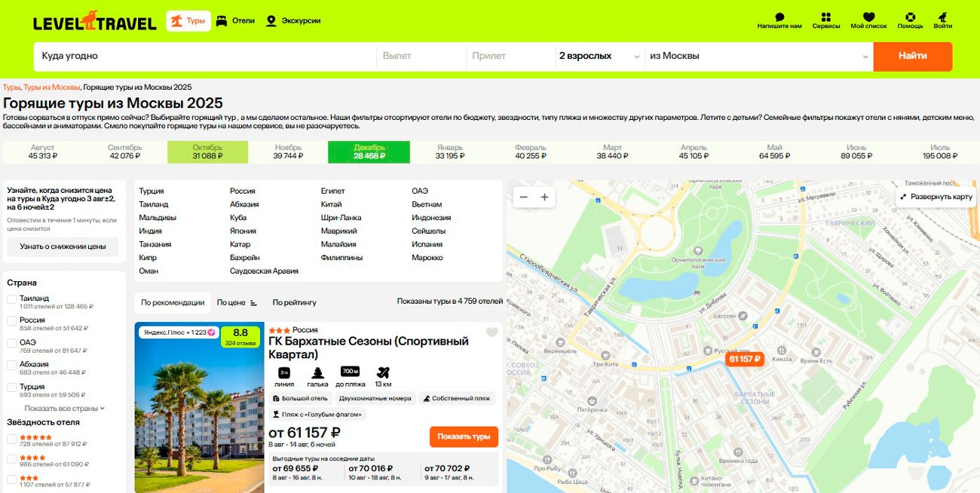Zoom in on the map
The width and height of the screenshot is (980, 493).
click(x=544, y=198)
